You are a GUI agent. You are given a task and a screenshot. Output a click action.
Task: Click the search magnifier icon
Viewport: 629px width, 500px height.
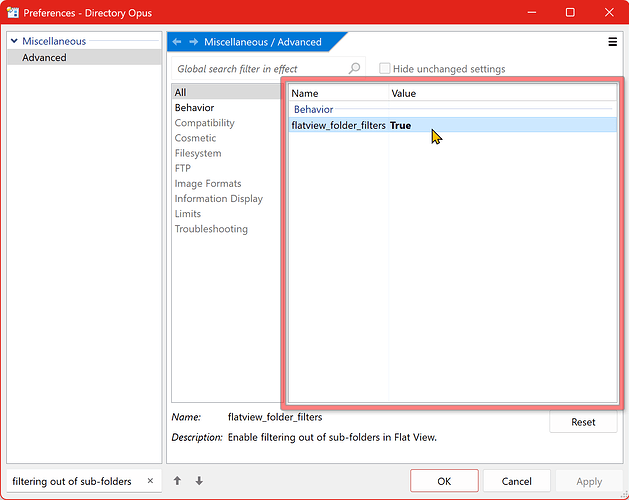pyautogui.click(x=354, y=68)
